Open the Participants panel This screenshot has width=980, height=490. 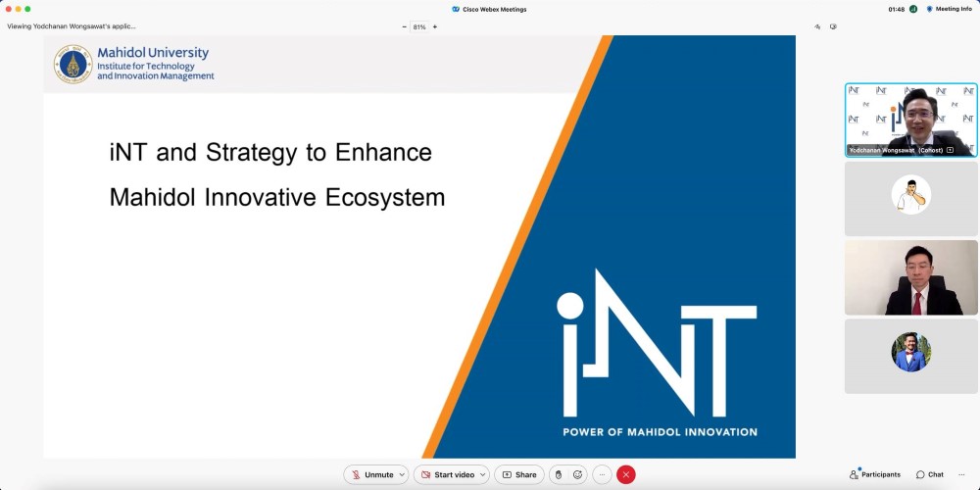[x=874, y=474]
